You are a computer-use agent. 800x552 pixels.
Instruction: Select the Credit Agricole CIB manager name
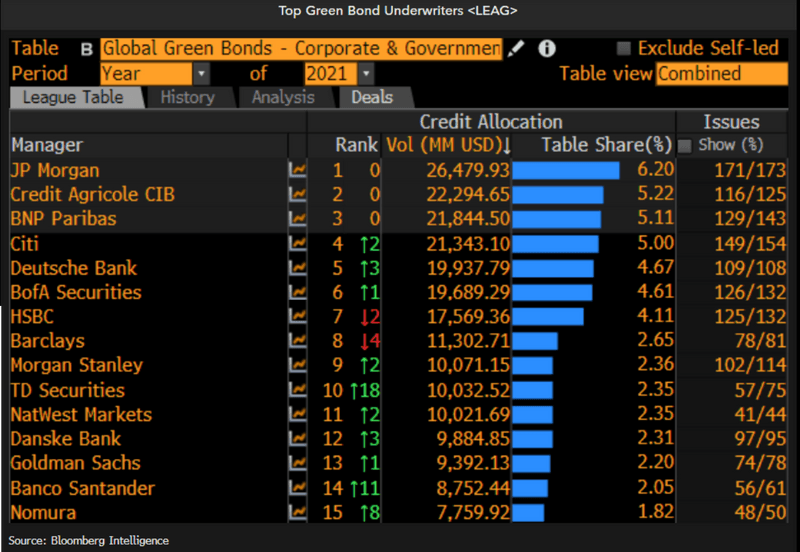(92, 194)
